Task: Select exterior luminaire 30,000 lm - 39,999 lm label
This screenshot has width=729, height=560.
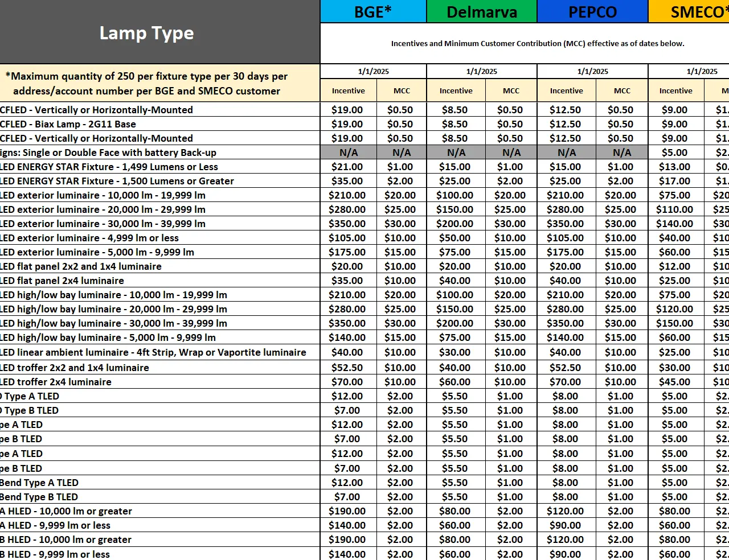Action: 103,224
